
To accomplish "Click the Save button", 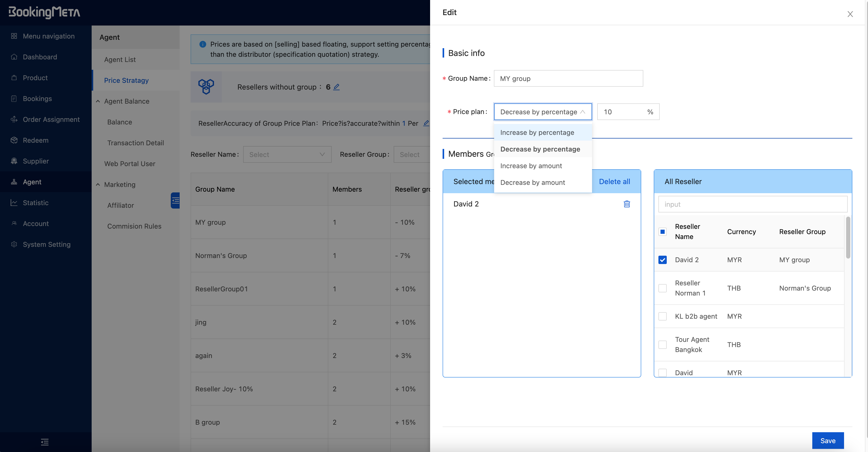I will coord(828,441).
